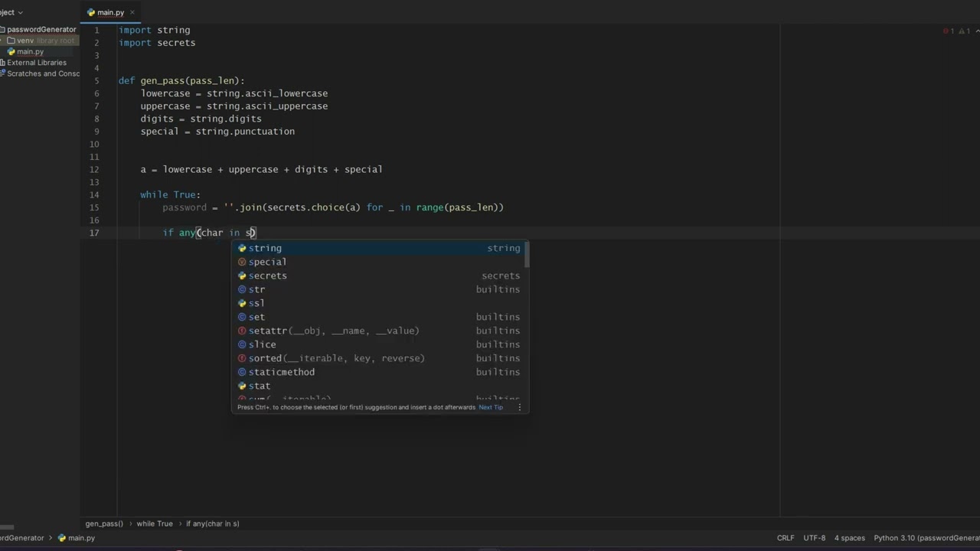This screenshot has width=980, height=551.
Task: Choose 'secrets' completion suggestion
Action: [x=379, y=275]
